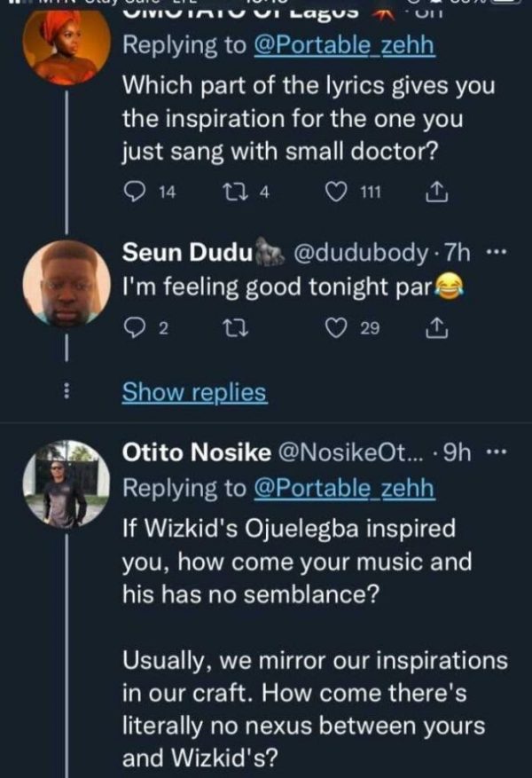The image size is (532, 778).
Task: Share Seun Dudu's tweet
Action: [436, 328]
